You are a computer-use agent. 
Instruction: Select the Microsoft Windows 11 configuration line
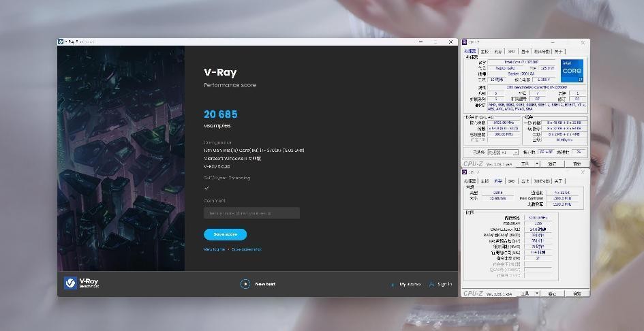[x=232, y=159]
